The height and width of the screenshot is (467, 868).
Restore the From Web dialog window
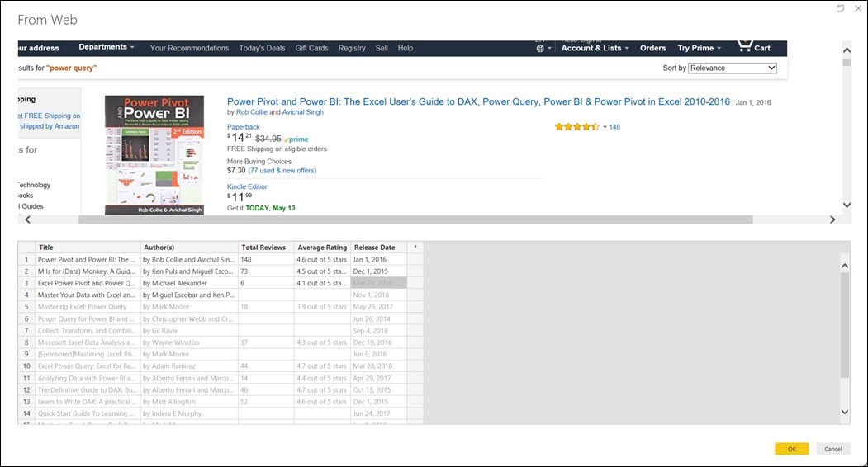pyautogui.click(x=840, y=8)
